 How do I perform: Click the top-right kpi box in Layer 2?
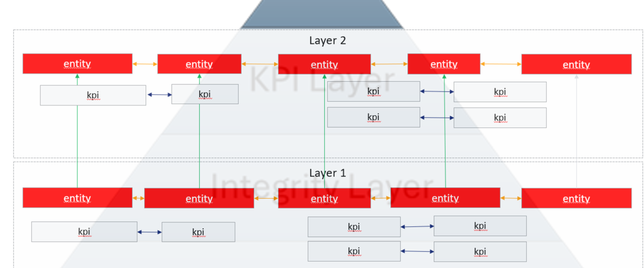500,92
